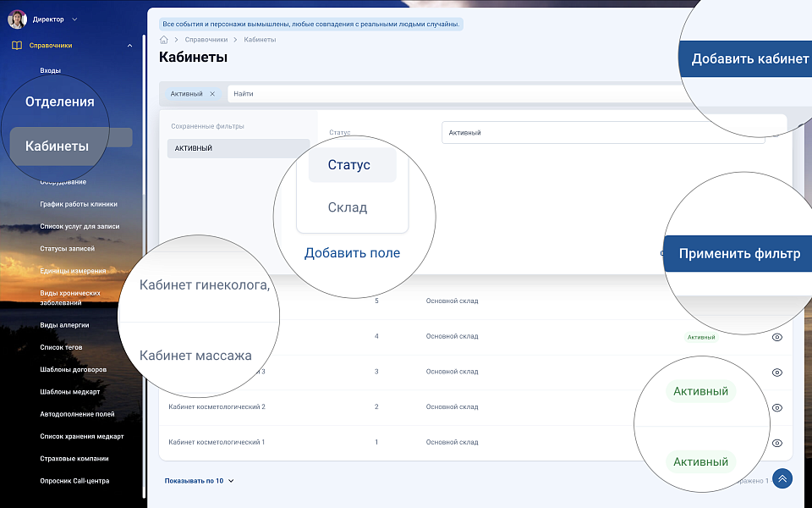Screen dimensions: 812x508
Task: Remove the Активный filter chip with X
Action: (212, 94)
